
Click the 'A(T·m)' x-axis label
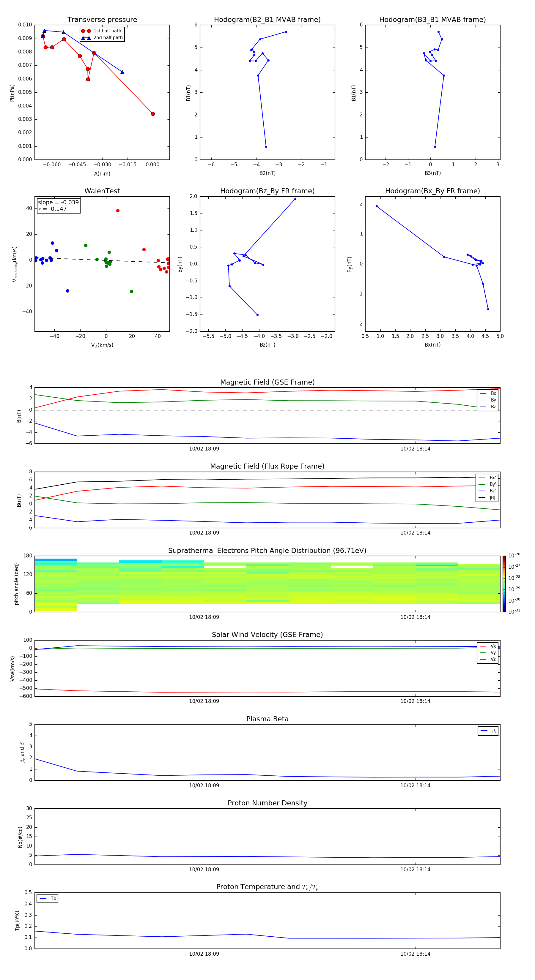pos(102,173)
